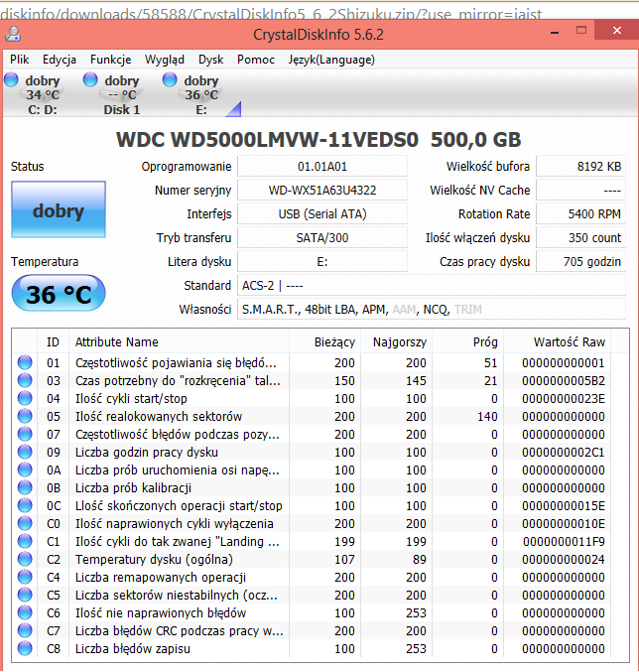Click the status orb for attribute C7
This screenshot has height=672, width=639.
pyautogui.click(x=25, y=630)
